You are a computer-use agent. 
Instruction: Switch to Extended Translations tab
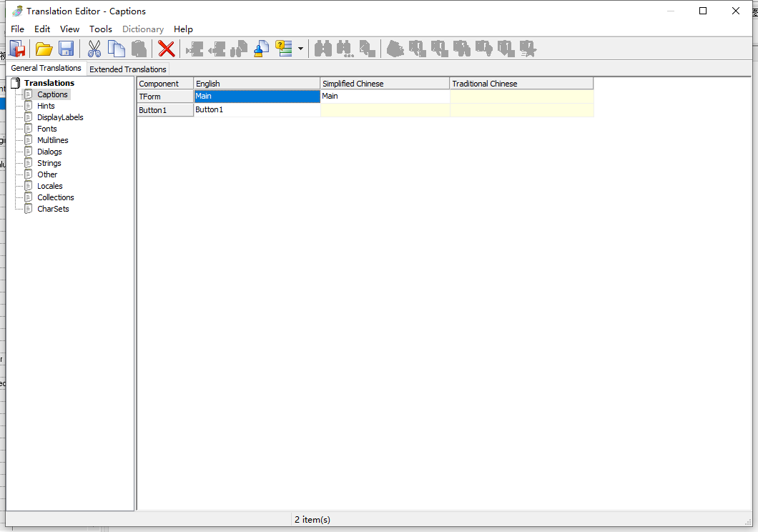(127, 69)
